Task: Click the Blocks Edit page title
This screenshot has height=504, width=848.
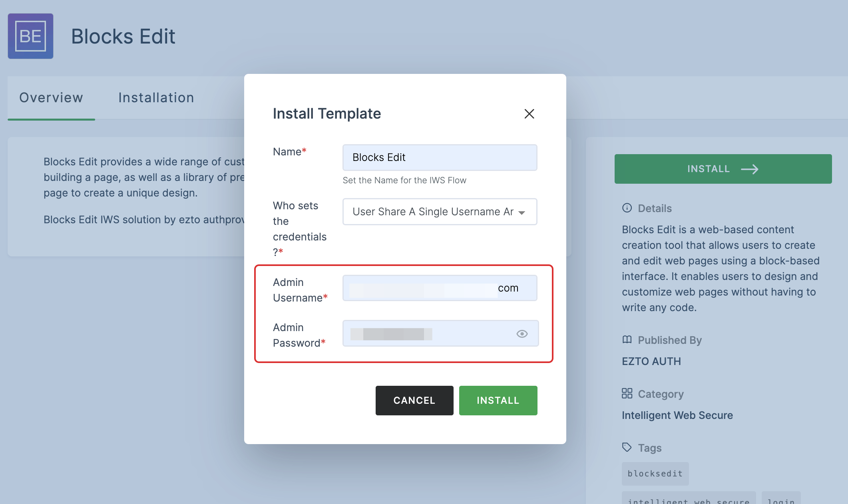Action: tap(123, 36)
